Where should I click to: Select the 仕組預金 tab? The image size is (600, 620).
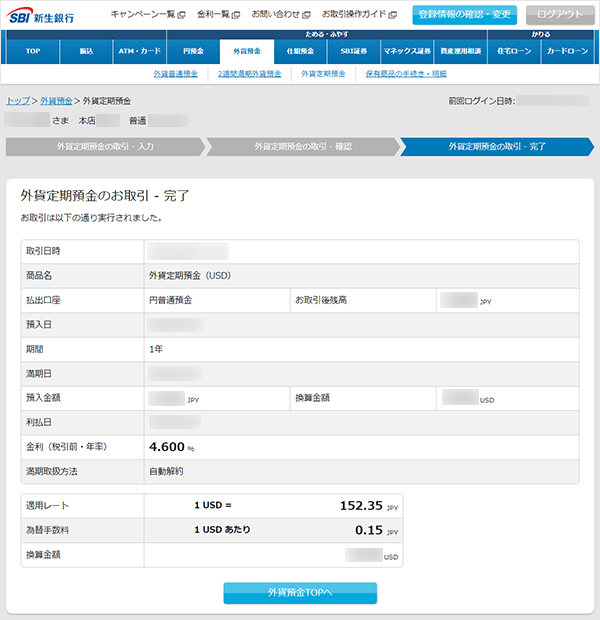tap(299, 50)
